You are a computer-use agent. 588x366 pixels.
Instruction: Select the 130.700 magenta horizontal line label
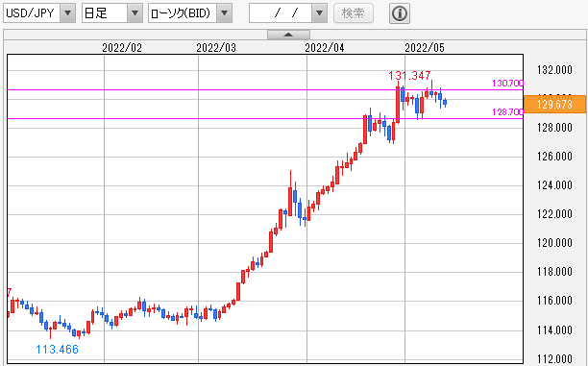507,84
